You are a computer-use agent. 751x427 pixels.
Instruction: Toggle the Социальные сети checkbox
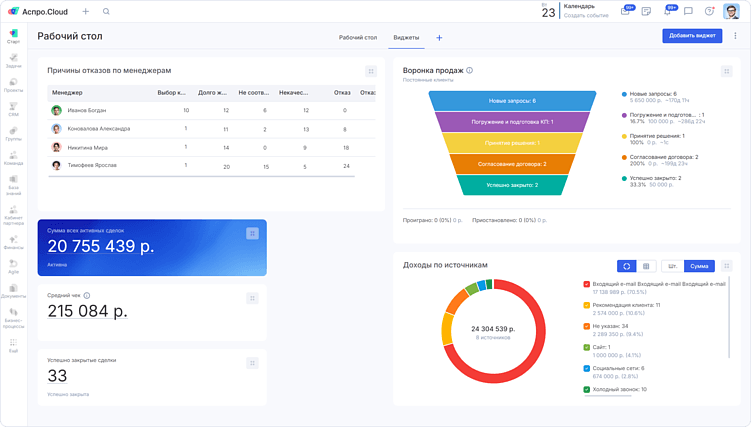click(x=587, y=368)
